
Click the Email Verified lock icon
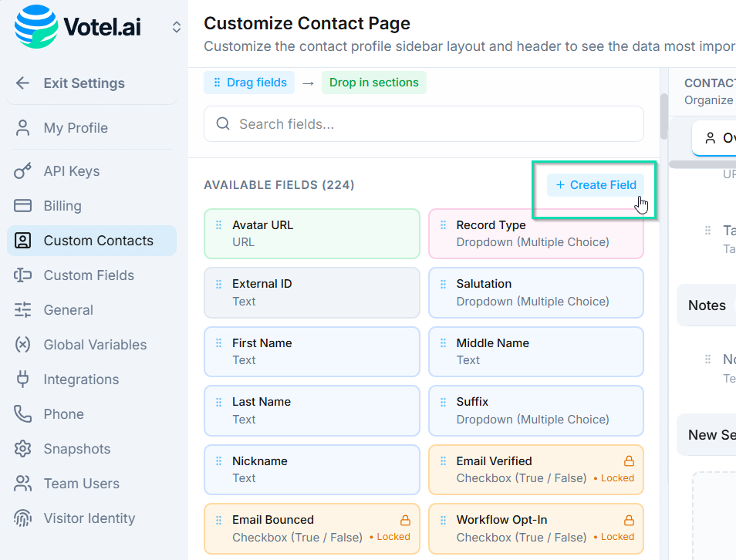(629, 461)
